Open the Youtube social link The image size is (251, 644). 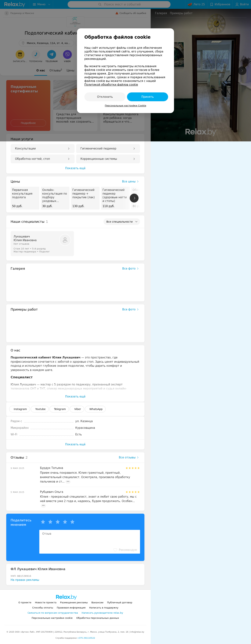tap(40, 409)
